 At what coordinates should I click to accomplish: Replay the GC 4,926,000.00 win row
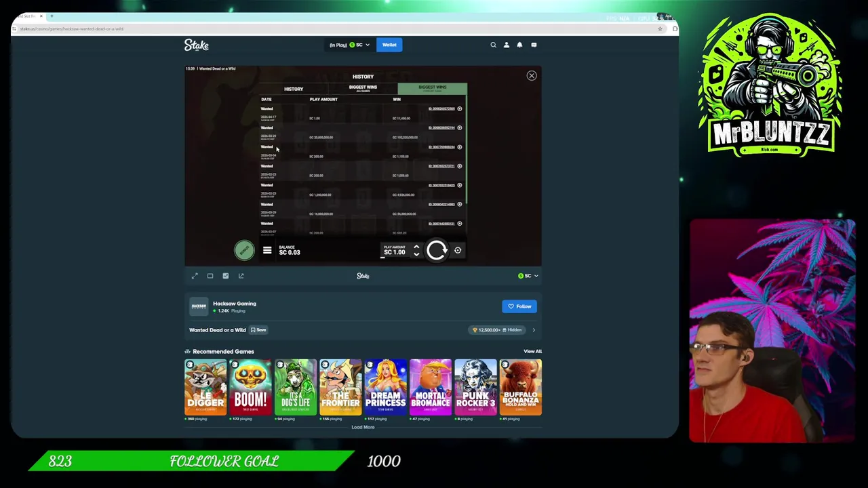[460, 185]
